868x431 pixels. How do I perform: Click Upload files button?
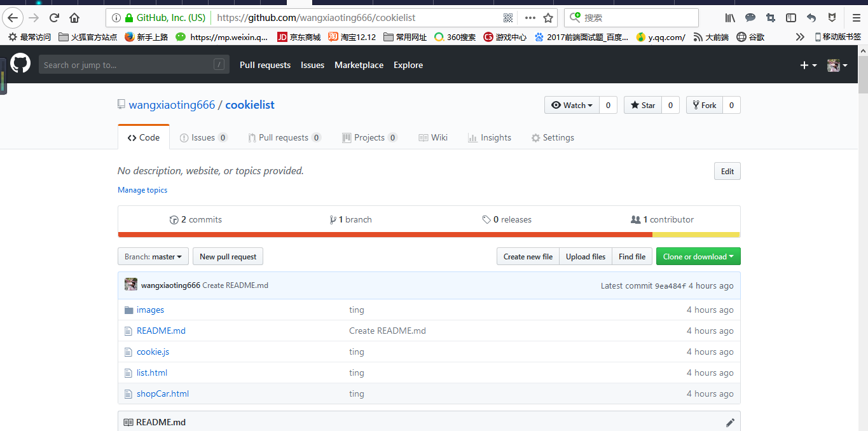click(586, 256)
